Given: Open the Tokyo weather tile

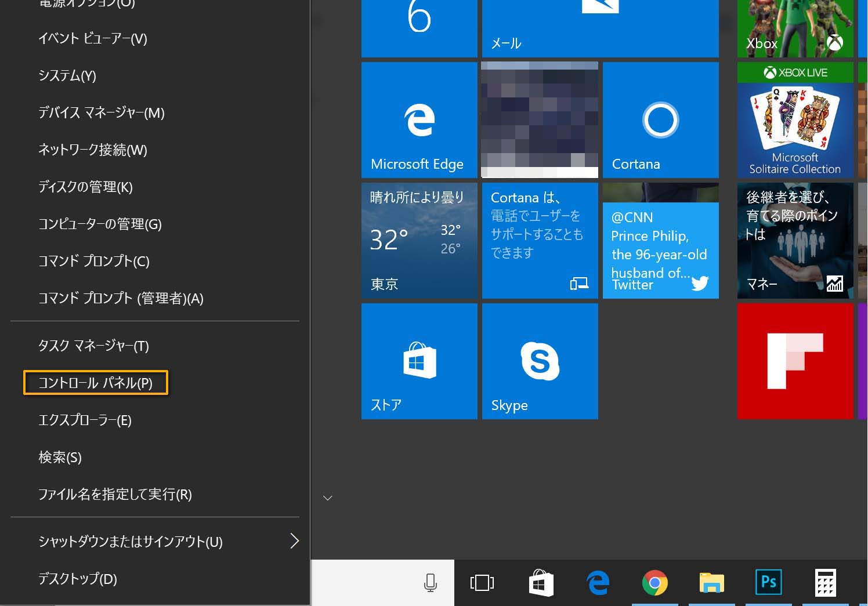Looking at the screenshot, I should 419,241.
